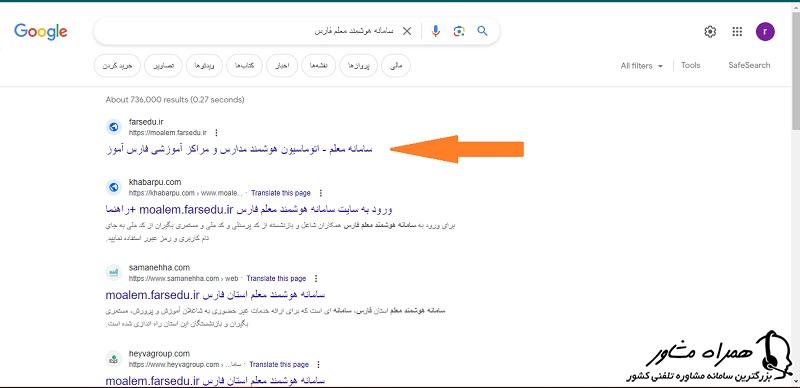Click the khabarpu.com site name
Image resolution: width=800 pixels, height=388 pixels.
[155, 182]
